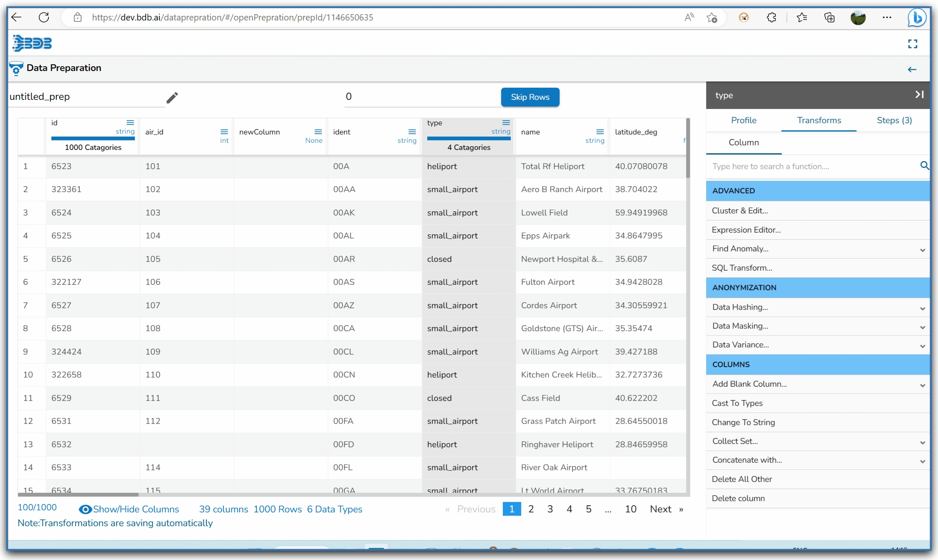Select Cast To Types transform
938x560 pixels.
pyautogui.click(x=737, y=403)
